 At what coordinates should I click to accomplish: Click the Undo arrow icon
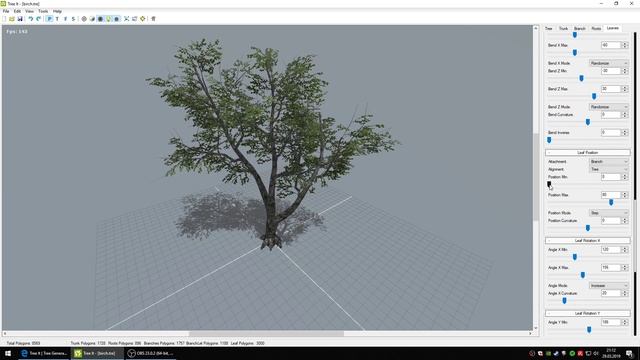pyautogui.click(x=31, y=19)
